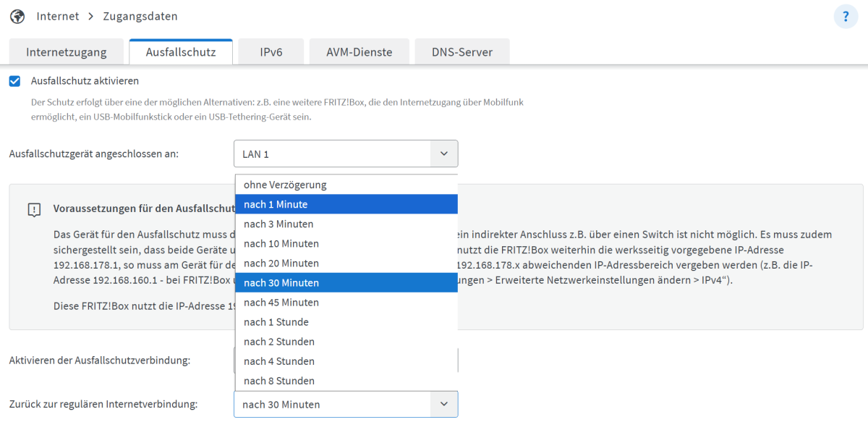Choose the ohne Verzögerung option

pyautogui.click(x=285, y=185)
